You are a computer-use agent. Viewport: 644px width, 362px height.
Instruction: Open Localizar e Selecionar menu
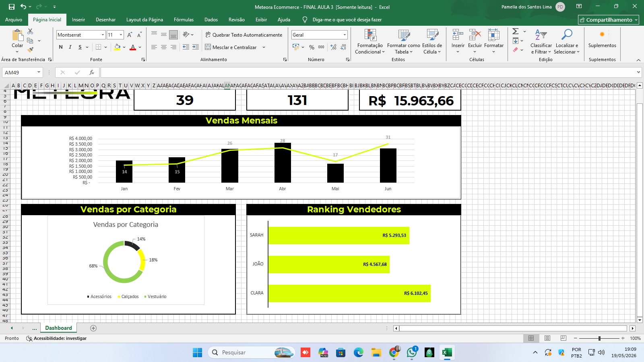click(567, 41)
